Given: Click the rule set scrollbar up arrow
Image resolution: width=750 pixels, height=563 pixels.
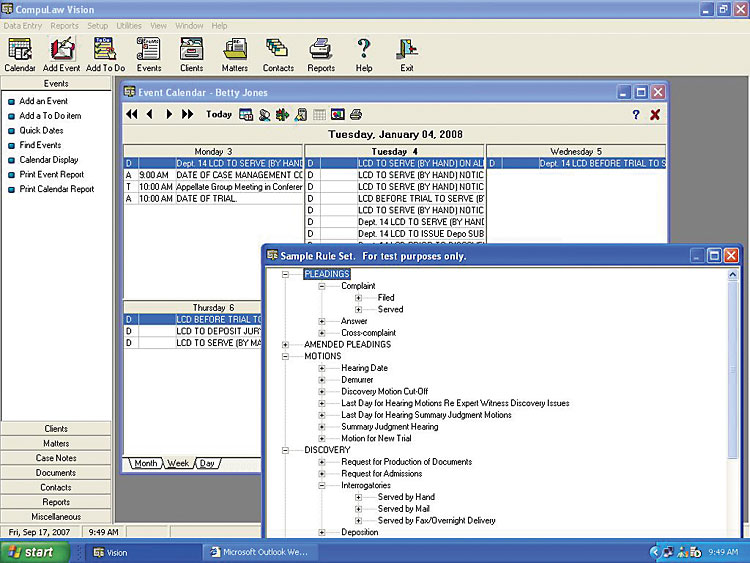Looking at the screenshot, I should point(732,275).
